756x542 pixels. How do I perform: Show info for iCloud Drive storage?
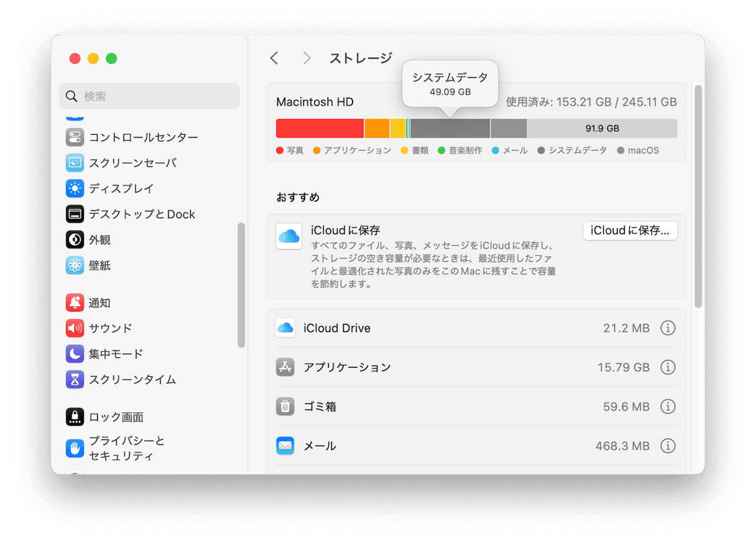point(668,328)
